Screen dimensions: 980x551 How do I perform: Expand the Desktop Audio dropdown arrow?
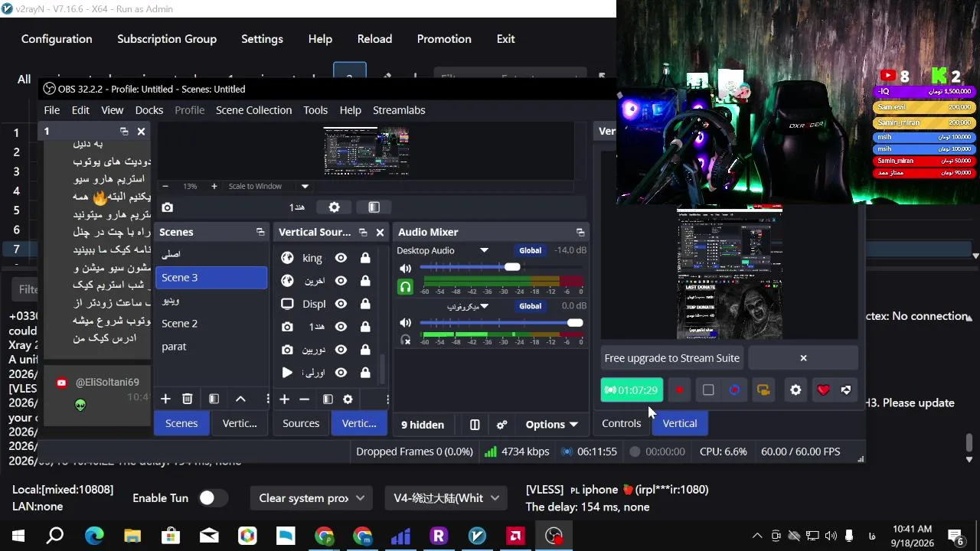coord(484,250)
